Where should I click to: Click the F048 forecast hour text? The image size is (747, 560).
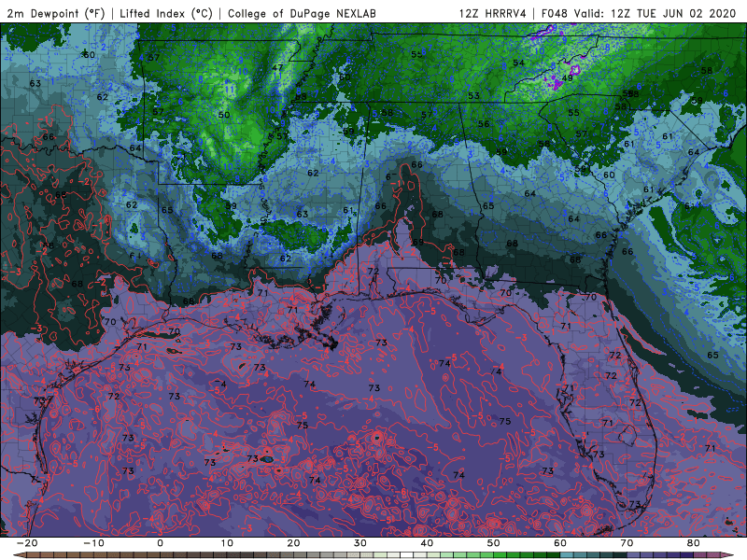coord(555,13)
